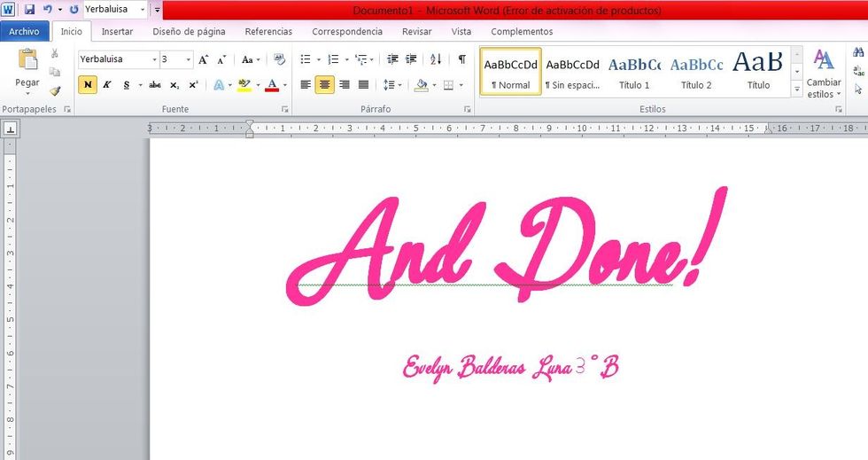This screenshot has width=868, height=460.
Task: Click the Undo arrow icon
Action: [x=48, y=10]
